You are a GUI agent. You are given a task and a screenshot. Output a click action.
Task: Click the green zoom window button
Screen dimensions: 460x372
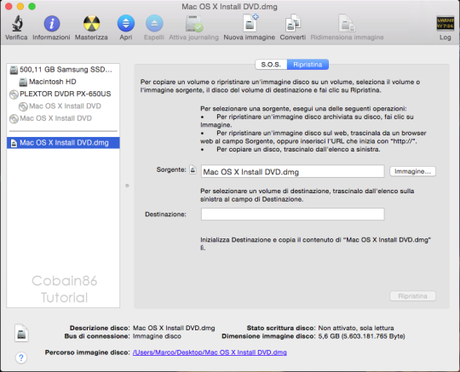[32, 6]
